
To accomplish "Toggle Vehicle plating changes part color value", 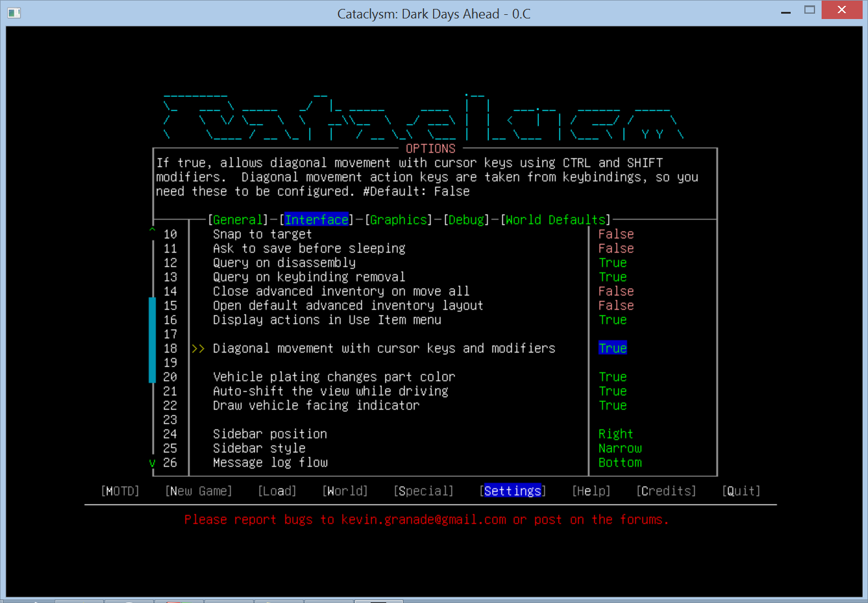I will [613, 377].
